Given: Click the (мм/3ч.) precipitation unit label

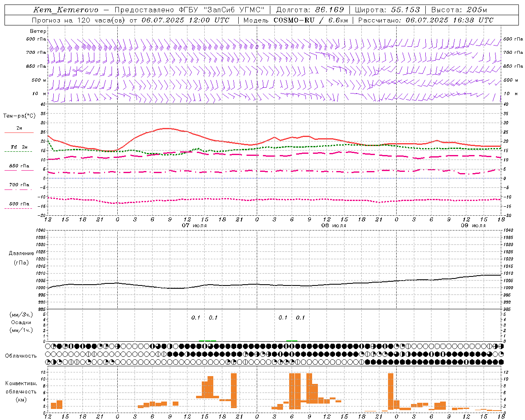Looking at the screenshot, I should coord(21,315).
